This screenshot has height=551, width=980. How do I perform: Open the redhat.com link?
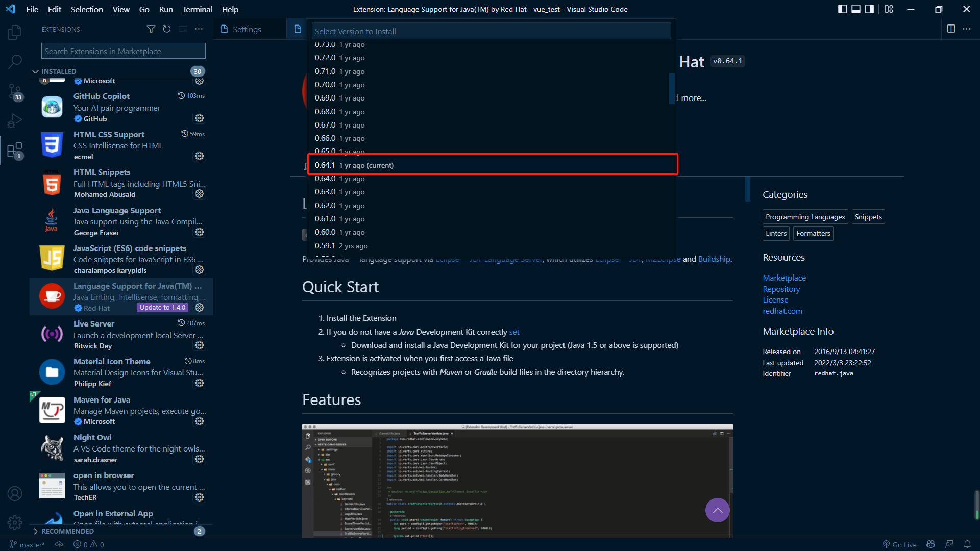pos(782,311)
